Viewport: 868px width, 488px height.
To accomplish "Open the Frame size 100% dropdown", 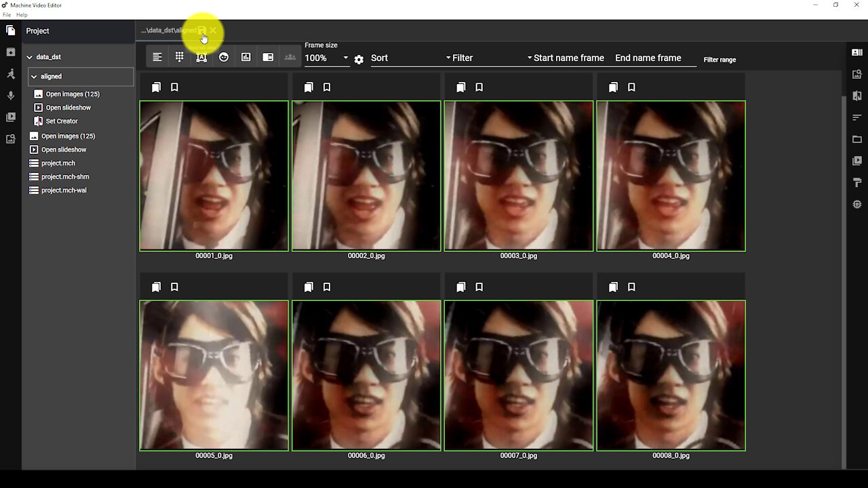I will pyautogui.click(x=326, y=58).
